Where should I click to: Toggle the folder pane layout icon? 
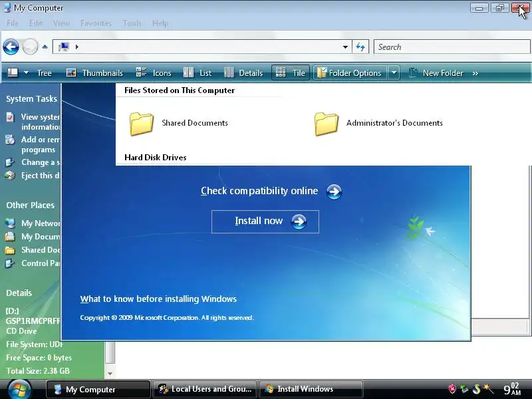pyautogui.click(x=13, y=72)
